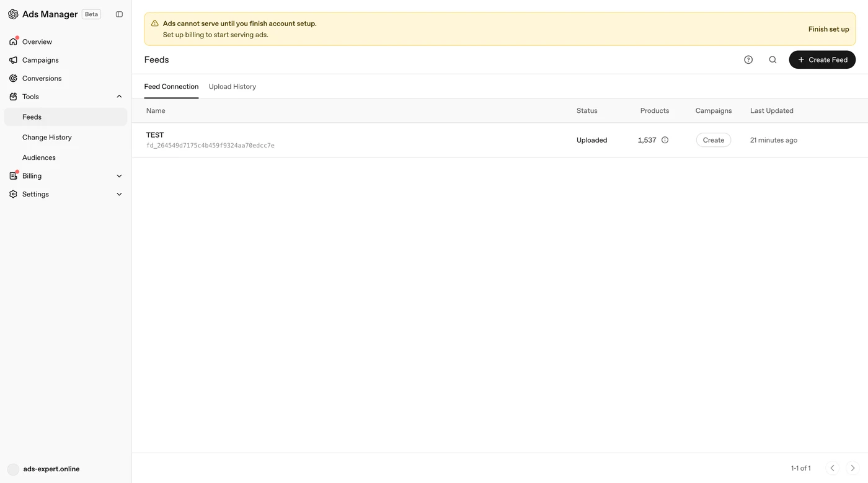Image resolution: width=868 pixels, height=483 pixels.
Task: Click the warning triangle in the banner
Action: [x=155, y=24]
